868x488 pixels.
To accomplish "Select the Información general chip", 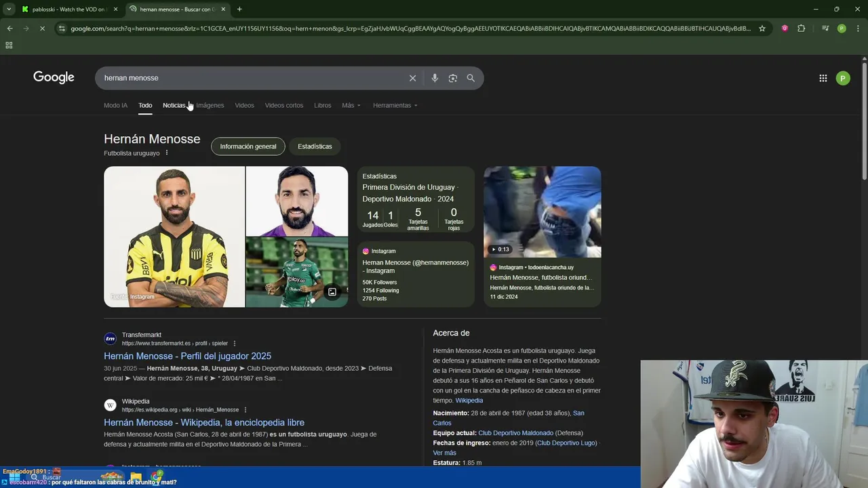I will pos(248,146).
